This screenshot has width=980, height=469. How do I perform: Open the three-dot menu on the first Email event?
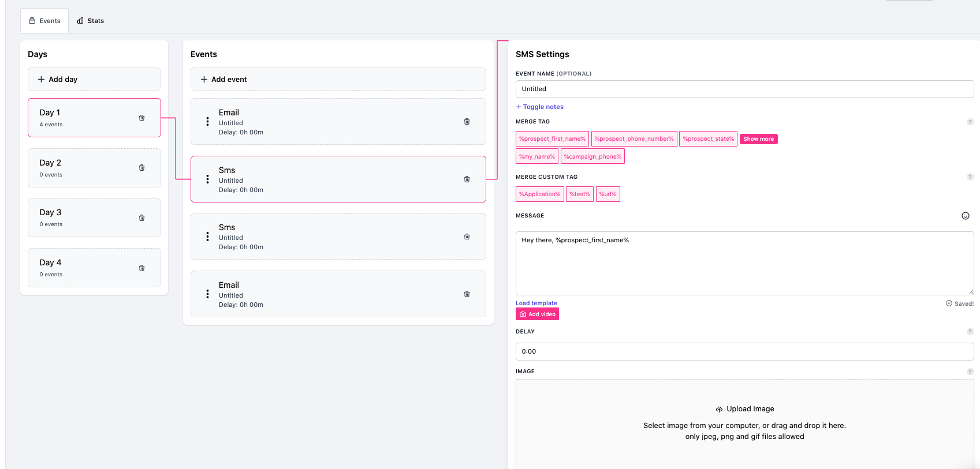point(208,122)
